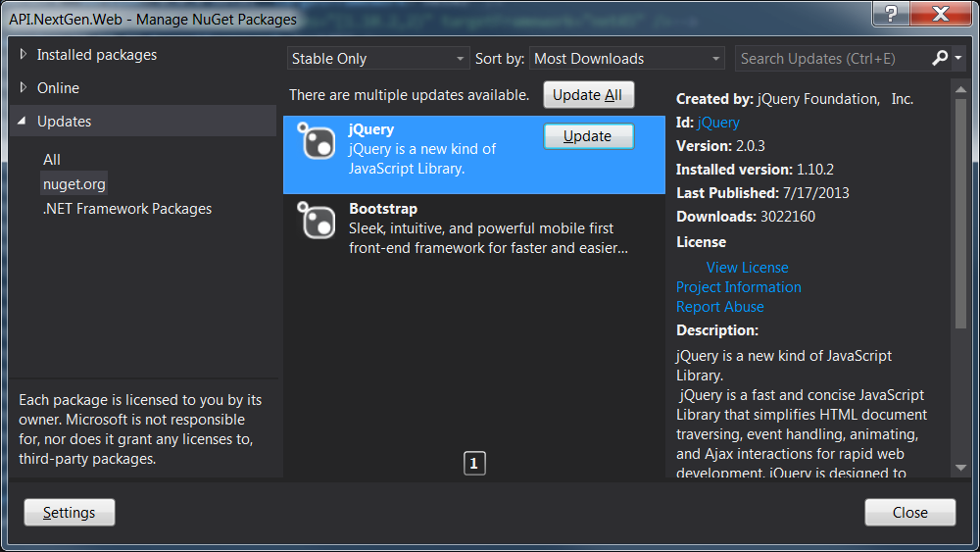Open the View License link
This screenshot has height=552, width=980.
pos(747,268)
